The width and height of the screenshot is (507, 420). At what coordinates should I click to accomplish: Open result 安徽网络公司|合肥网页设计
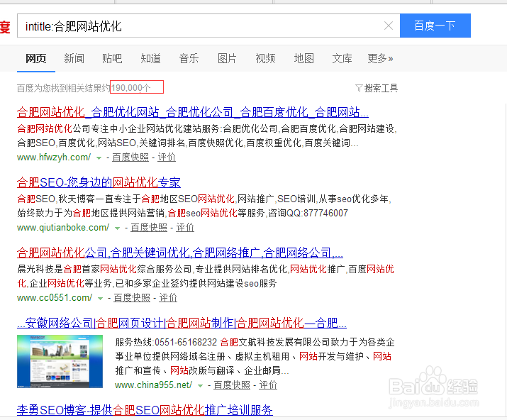pyautogui.click(x=182, y=323)
